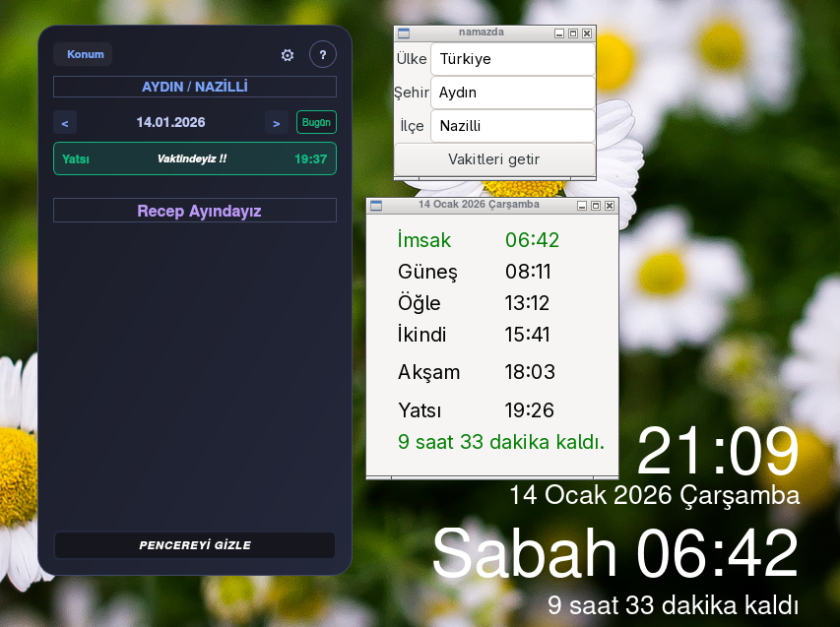Maximize the namazda window
The height and width of the screenshot is (627, 840).
coord(573,32)
